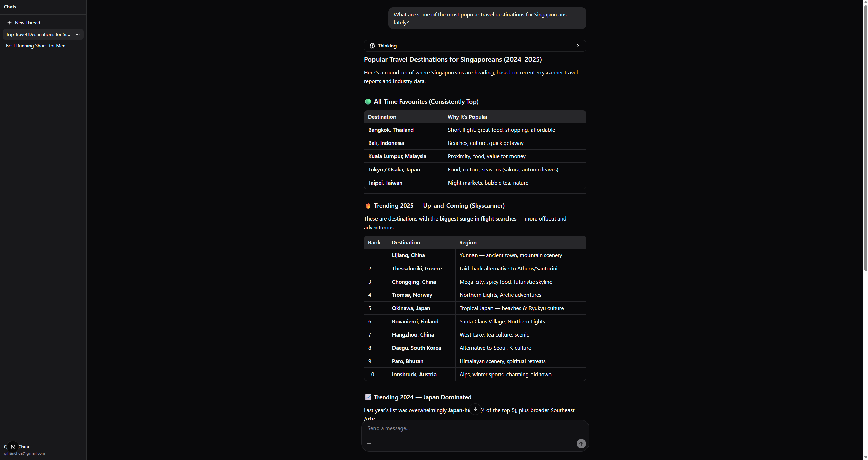Open Top Travel Destinations chat thread
868x460 pixels.
coord(38,34)
